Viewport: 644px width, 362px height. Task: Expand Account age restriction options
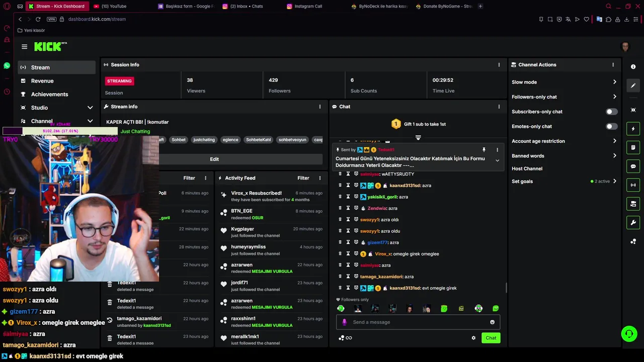click(614, 141)
